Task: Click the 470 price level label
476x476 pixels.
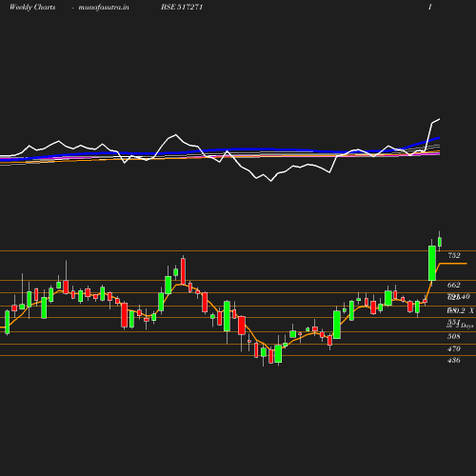Action: (454, 348)
